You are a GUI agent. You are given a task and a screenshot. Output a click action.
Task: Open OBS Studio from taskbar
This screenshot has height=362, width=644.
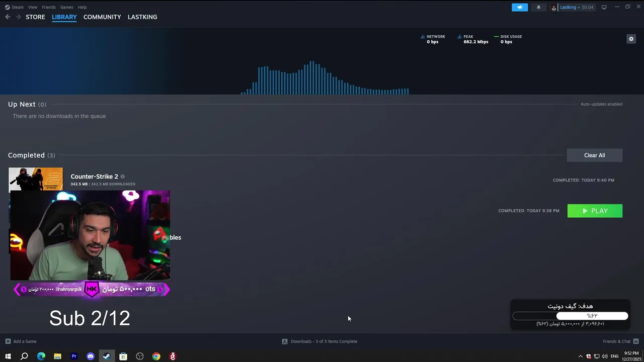(140, 356)
